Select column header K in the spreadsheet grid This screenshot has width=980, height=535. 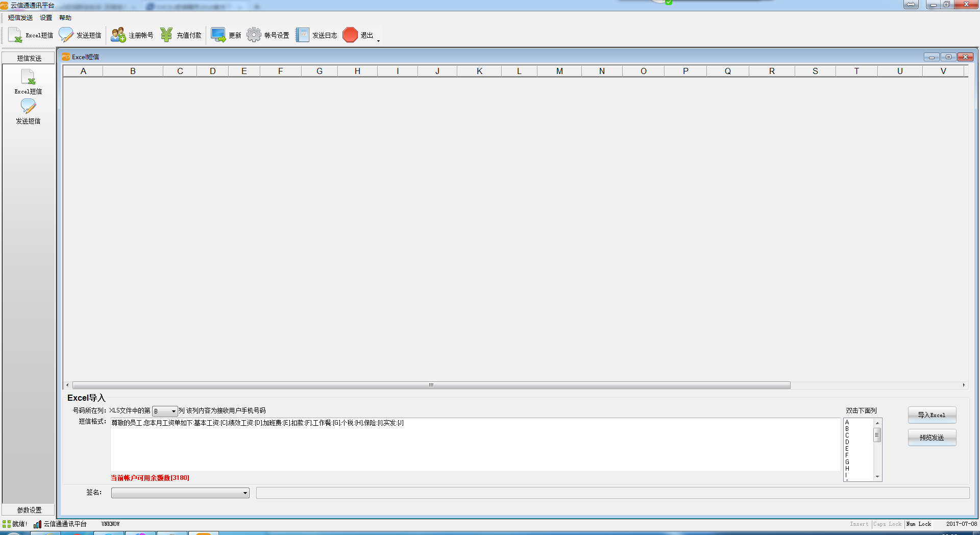[x=480, y=71]
